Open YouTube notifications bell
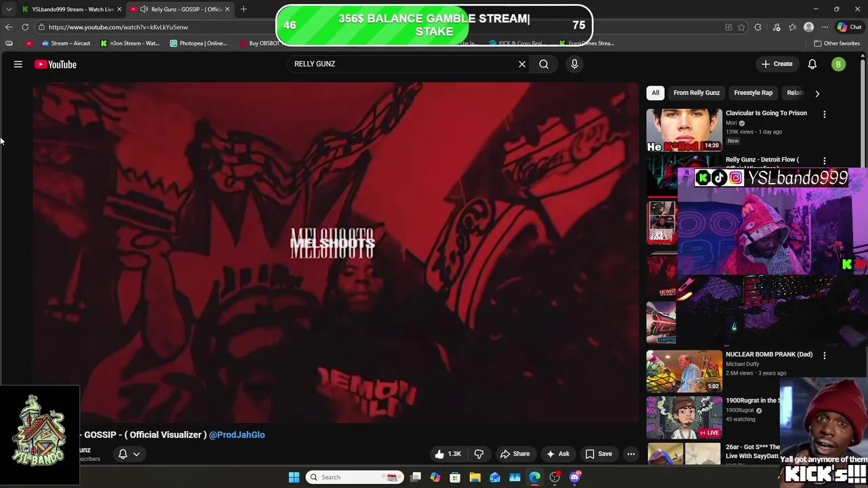868x488 pixels. click(812, 64)
